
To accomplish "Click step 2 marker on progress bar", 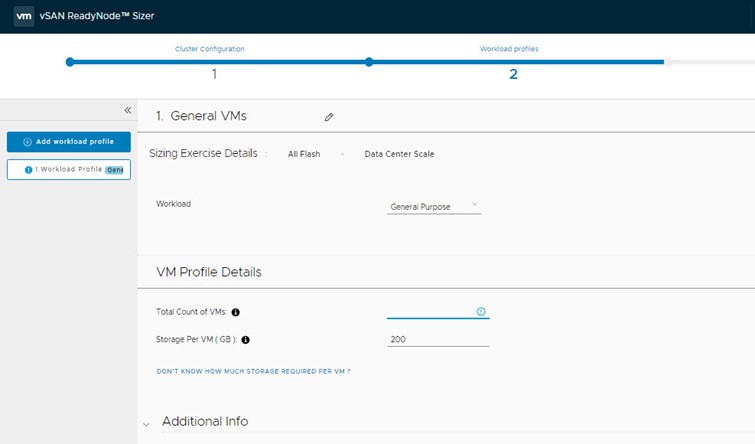I will (369, 62).
